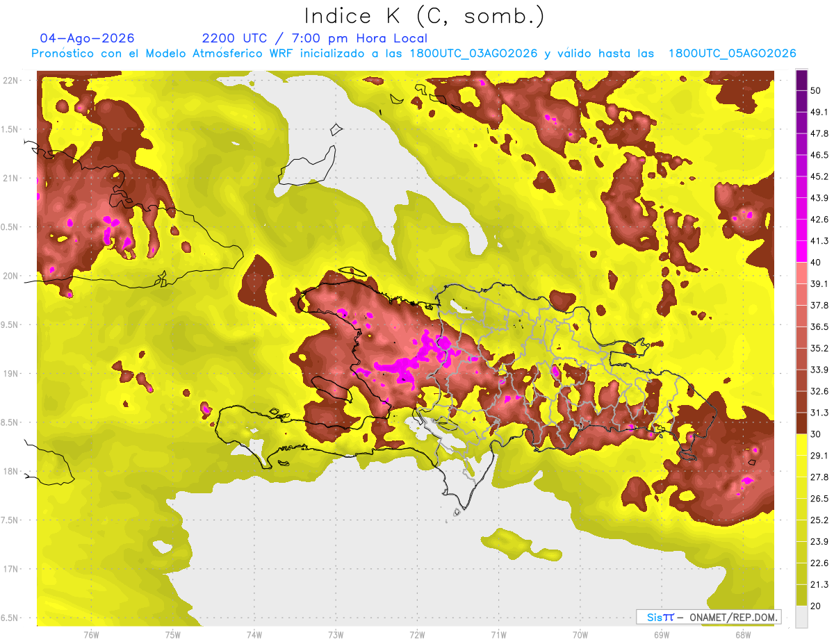Click the "69W" longitude label
The height and width of the screenshot is (644, 834).
[x=662, y=635]
